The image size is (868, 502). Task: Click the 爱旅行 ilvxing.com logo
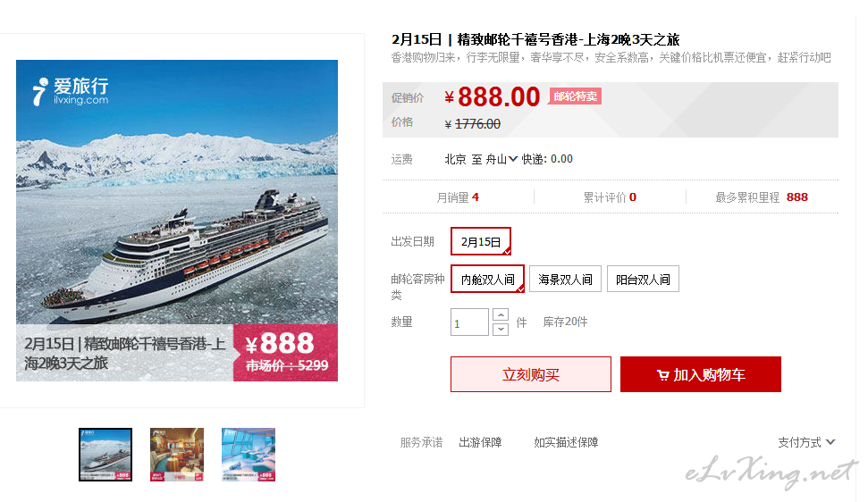tap(71, 91)
